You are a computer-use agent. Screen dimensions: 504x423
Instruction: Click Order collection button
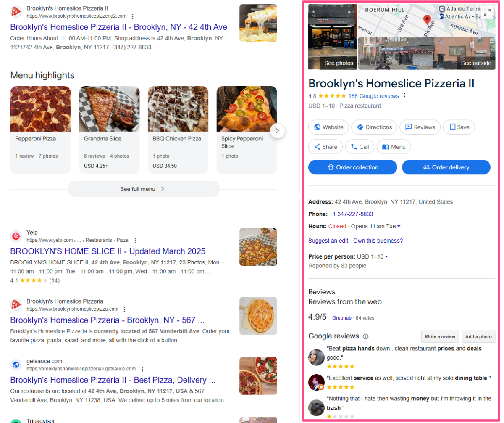(353, 167)
